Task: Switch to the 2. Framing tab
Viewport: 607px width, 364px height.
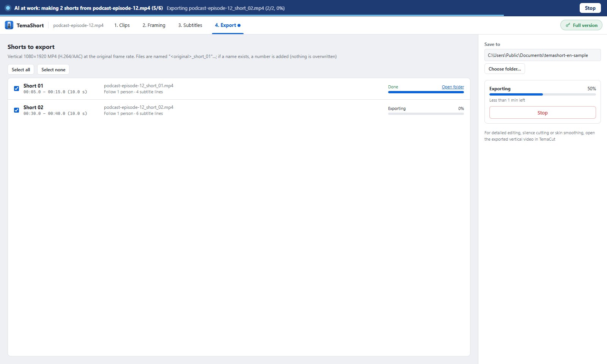Action: pos(154,25)
